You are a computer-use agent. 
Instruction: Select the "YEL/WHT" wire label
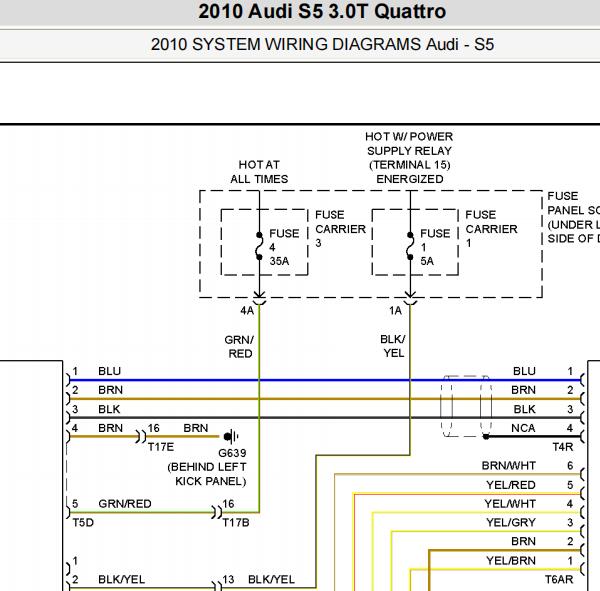point(510,504)
